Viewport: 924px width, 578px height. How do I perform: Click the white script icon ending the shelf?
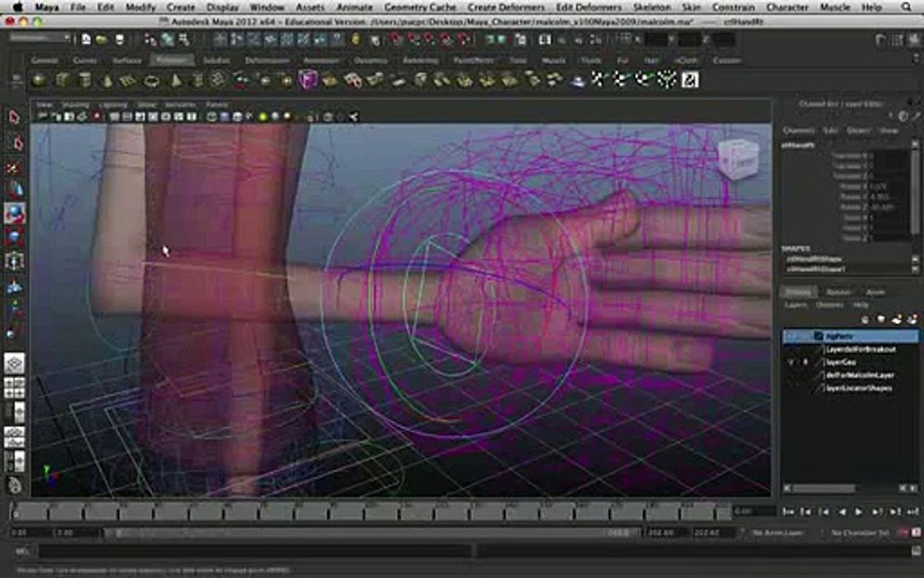690,79
